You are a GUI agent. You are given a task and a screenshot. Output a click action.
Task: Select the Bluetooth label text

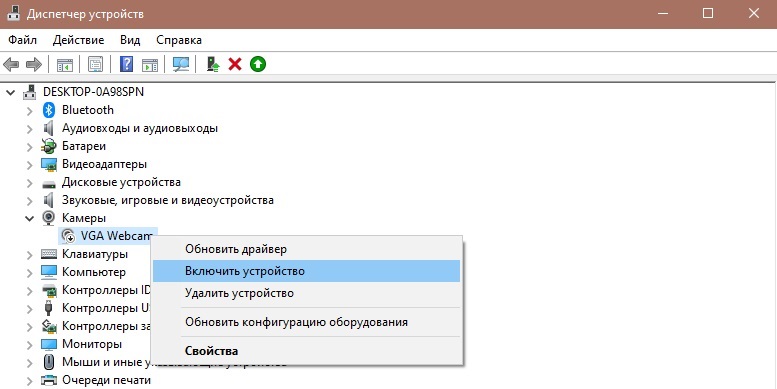pyautogui.click(x=88, y=110)
